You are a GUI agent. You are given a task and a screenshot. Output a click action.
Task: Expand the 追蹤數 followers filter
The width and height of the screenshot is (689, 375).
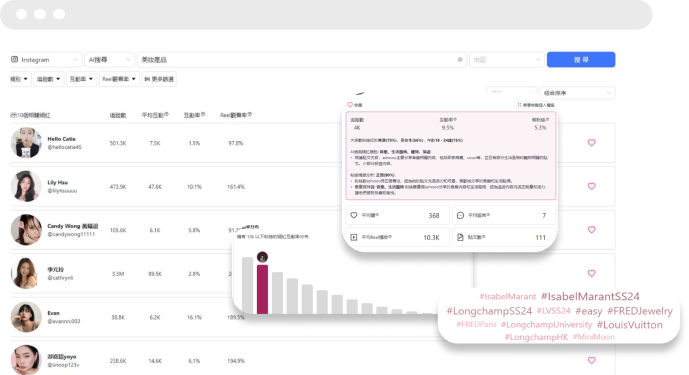point(49,79)
